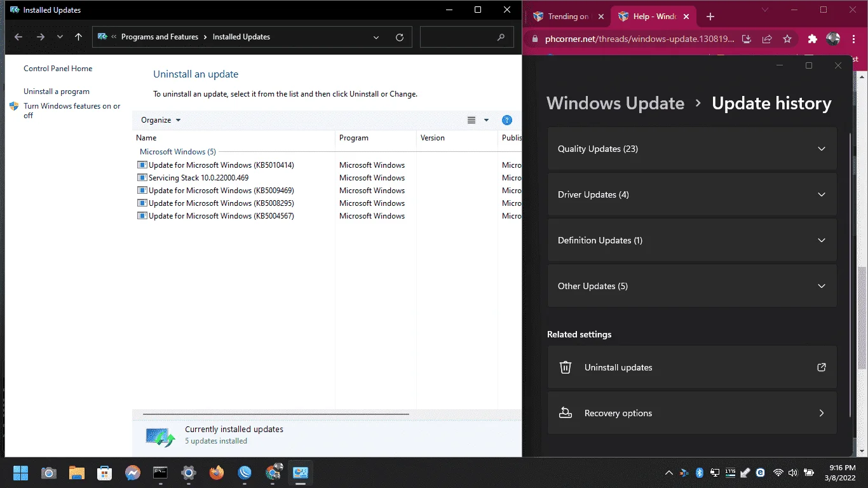This screenshot has width=868, height=488.
Task: Expand Quality Updates (23) section
Action: [692, 149]
